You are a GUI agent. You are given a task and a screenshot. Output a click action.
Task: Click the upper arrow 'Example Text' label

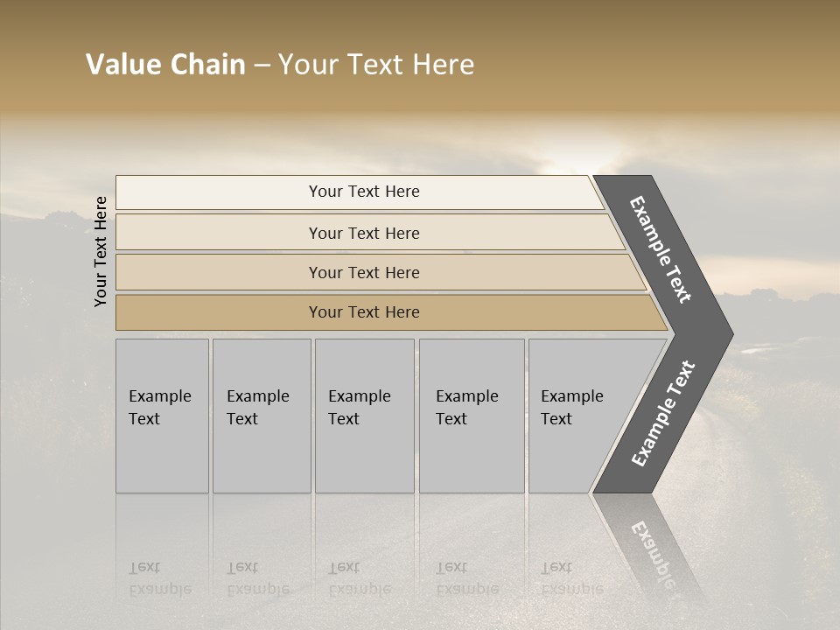pyautogui.click(x=661, y=249)
